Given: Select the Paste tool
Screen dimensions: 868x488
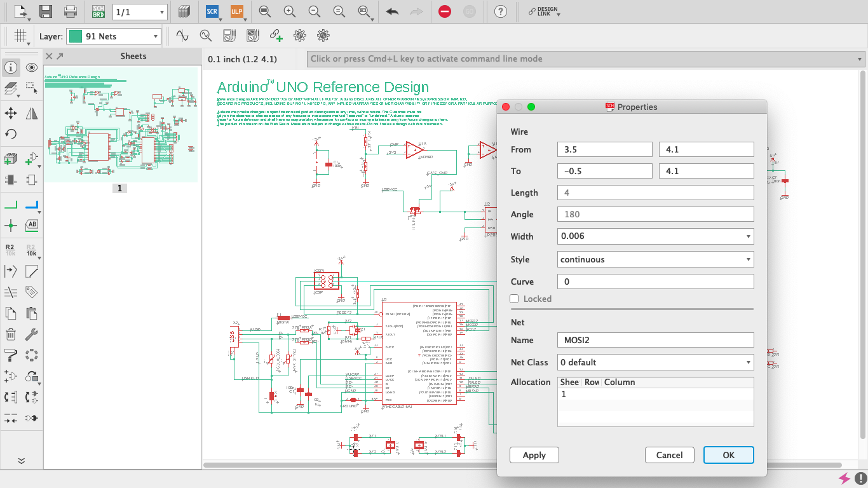Looking at the screenshot, I should pyautogui.click(x=32, y=313).
